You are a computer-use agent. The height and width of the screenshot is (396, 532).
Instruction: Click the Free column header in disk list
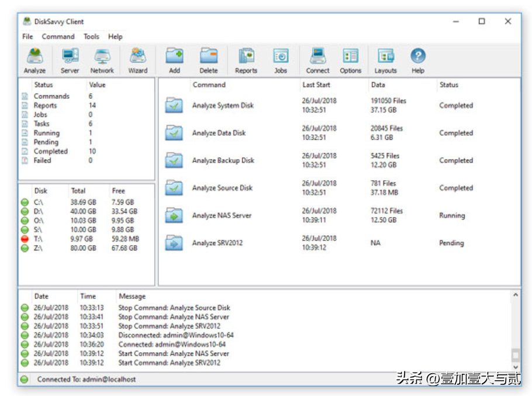coord(119,191)
